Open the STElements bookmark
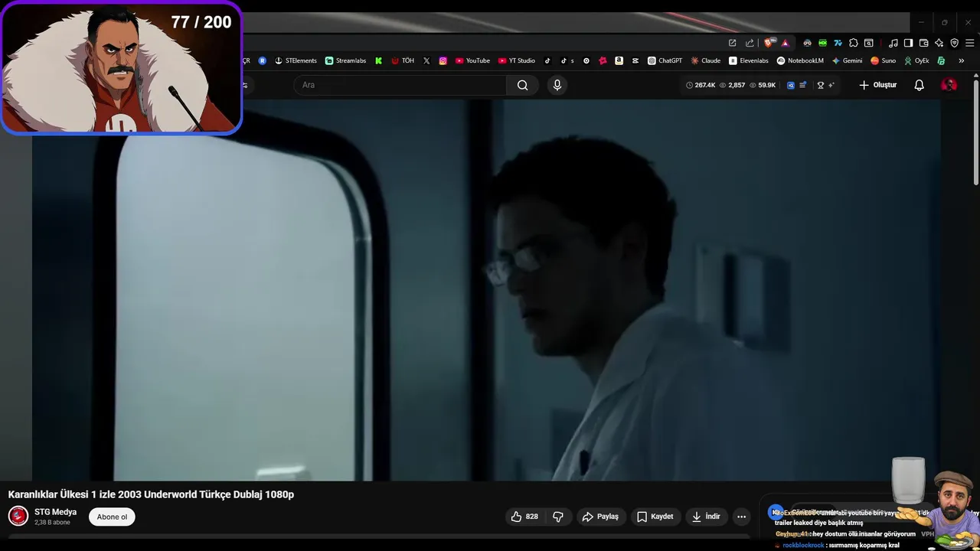This screenshot has width=980, height=551. [296, 60]
